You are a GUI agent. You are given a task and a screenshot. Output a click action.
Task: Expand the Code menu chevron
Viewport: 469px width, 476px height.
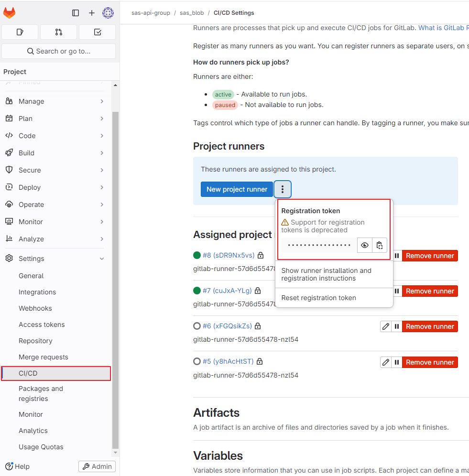click(102, 136)
